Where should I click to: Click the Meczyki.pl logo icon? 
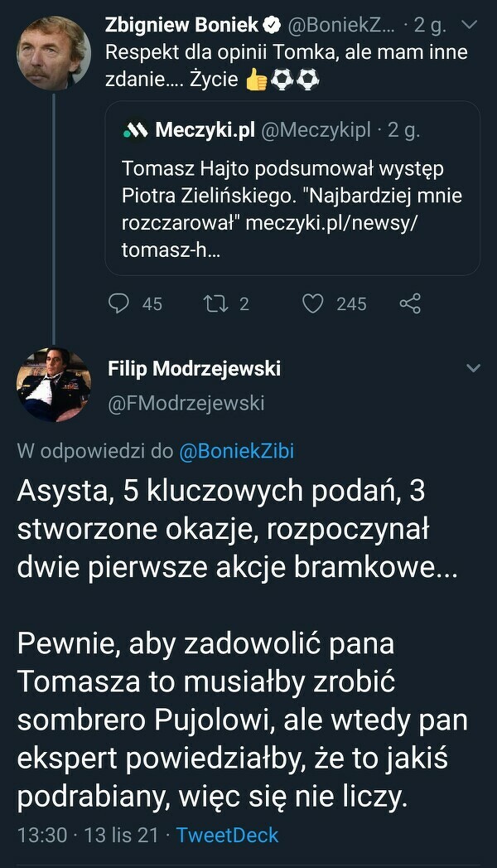(135, 129)
